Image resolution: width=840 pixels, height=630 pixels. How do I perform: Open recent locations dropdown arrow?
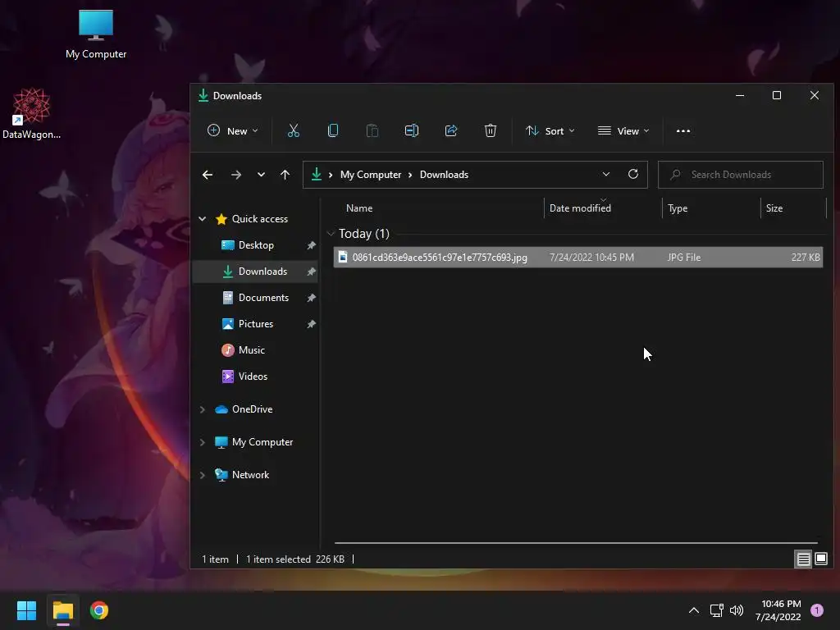click(261, 175)
